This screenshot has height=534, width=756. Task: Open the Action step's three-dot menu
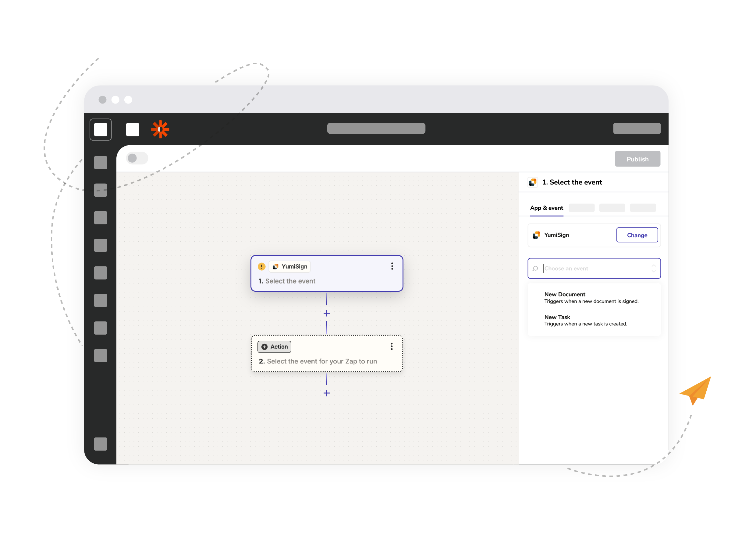tap(392, 346)
